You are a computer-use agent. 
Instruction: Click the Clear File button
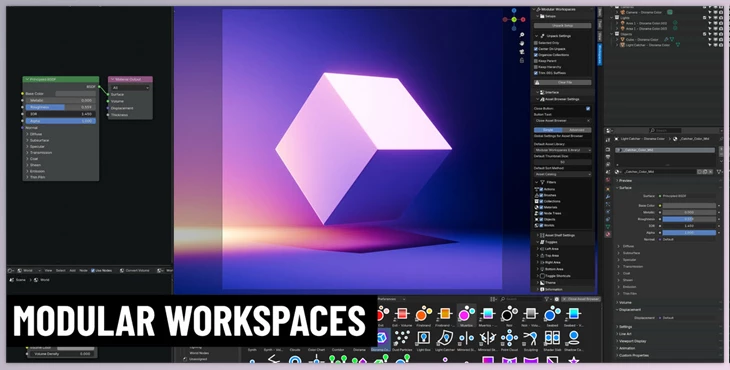point(562,82)
